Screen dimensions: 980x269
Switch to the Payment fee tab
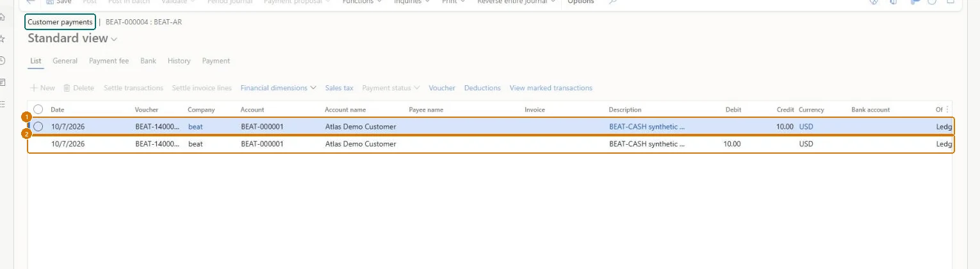pos(109,61)
